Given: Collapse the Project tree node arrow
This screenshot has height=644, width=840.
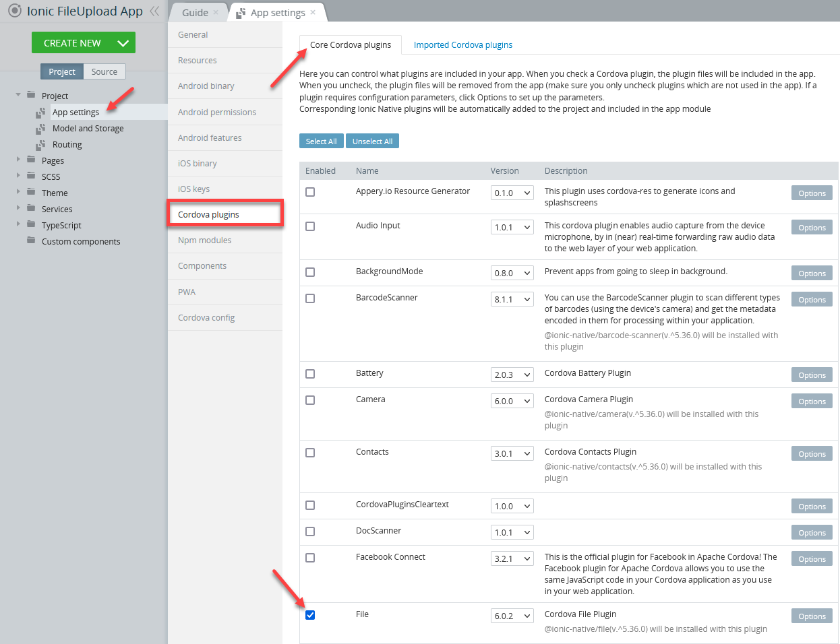Looking at the screenshot, I should pos(18,95).
